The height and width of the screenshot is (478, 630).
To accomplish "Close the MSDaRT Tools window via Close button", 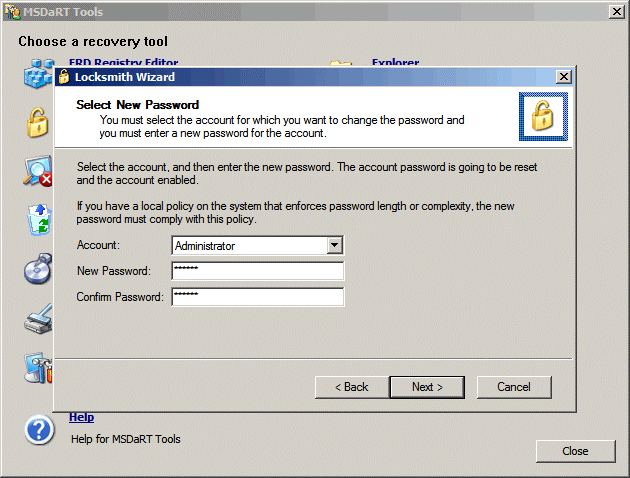I will coord(575,451).
